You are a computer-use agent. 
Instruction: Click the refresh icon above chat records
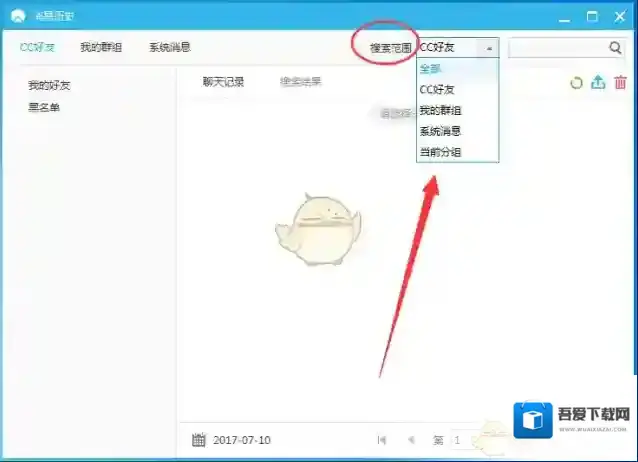pos(576,83)
